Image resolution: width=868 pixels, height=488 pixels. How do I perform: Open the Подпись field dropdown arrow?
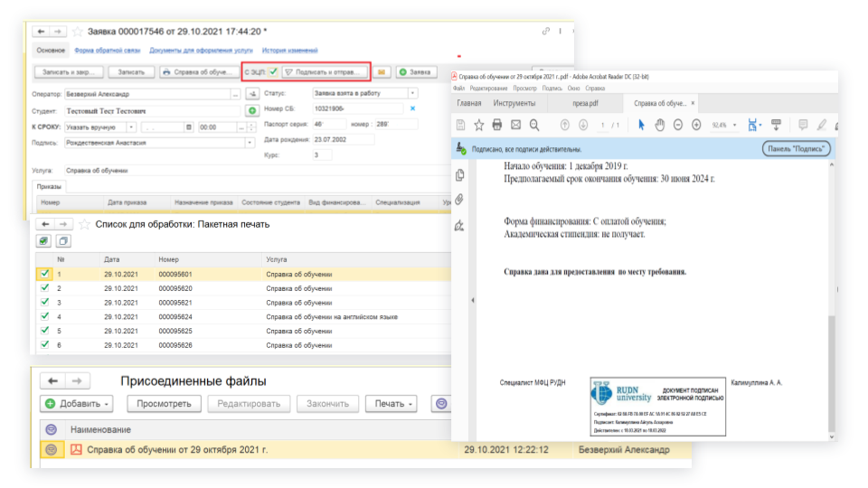250,142
